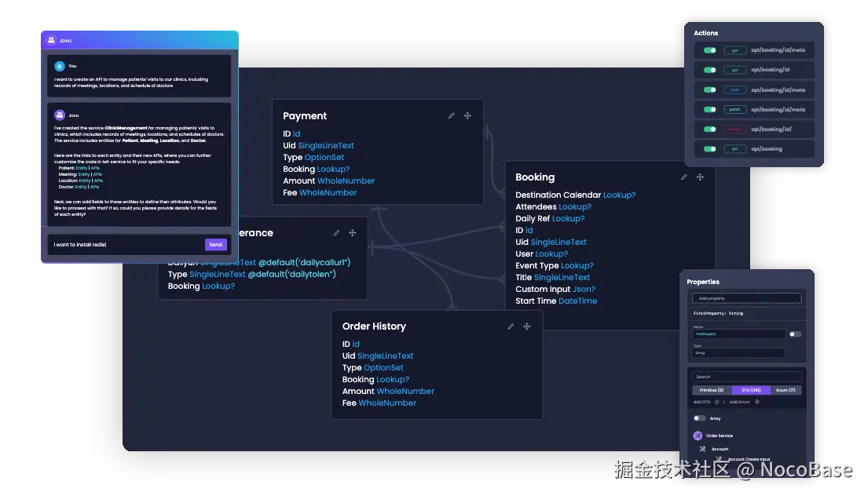Viewport: 868px width, 496px height.
Task: Click the lightning icon next to Add DTO
Action: (717, 402)
